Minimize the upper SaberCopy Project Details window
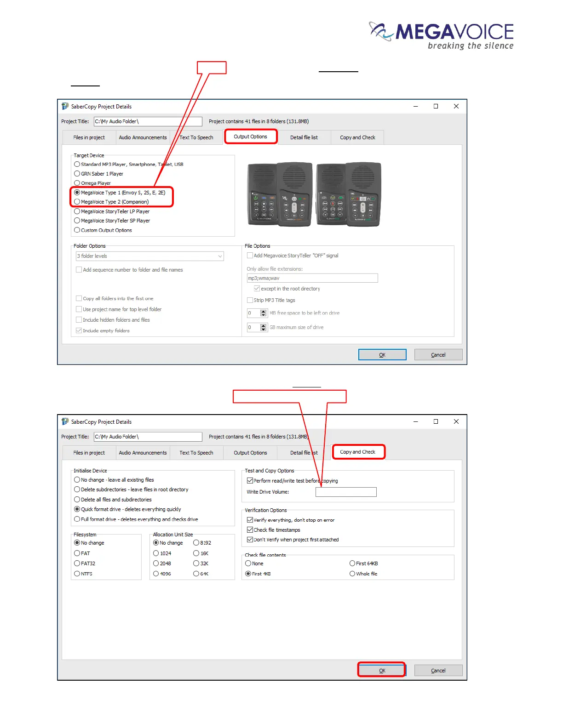Screen dimensions: 563x728 pos(416,106)
